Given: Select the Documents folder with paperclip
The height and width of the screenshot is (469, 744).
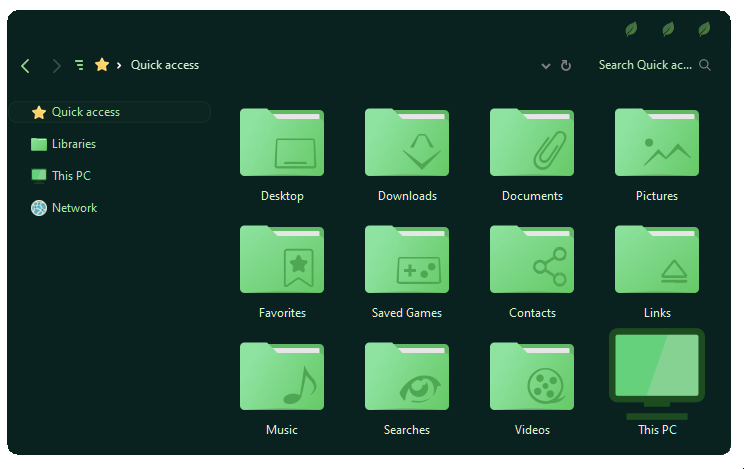Looking at the screenshot, I should [532, 143].
